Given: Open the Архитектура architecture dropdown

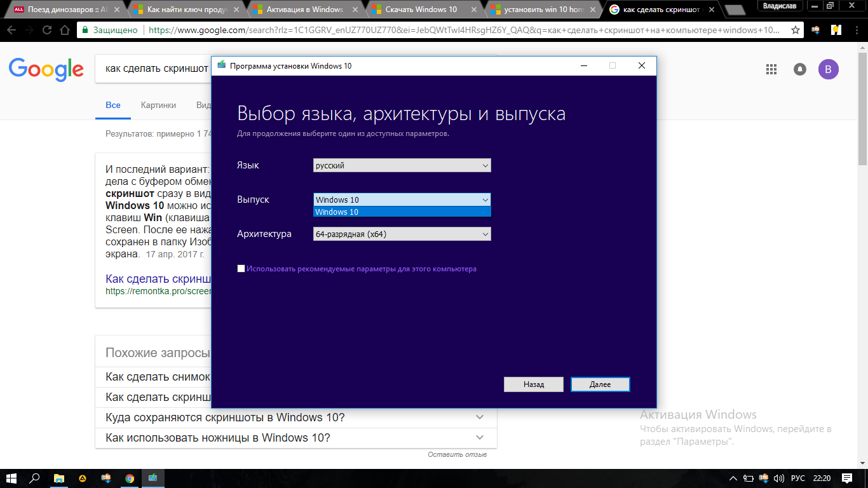Looking at the screenshot, I should 402,234.
